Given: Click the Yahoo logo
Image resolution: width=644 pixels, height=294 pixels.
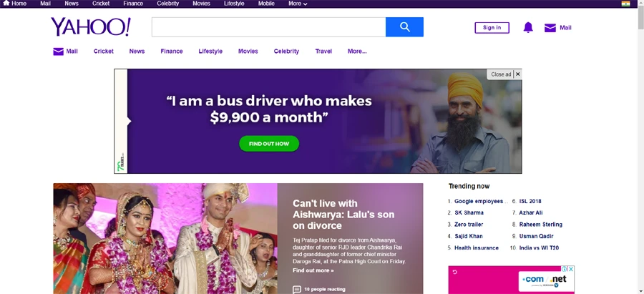Looking at the screenshot, I should (x=90, y=27).
